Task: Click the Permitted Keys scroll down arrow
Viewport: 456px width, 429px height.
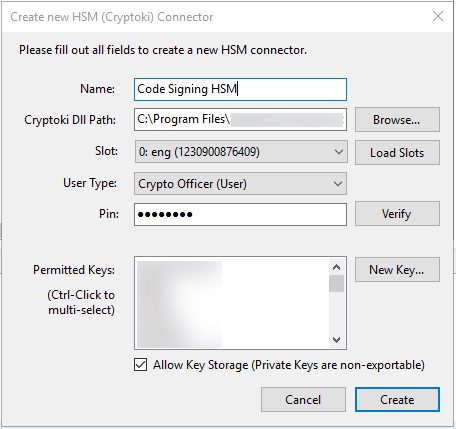Action: pos(336,340)
